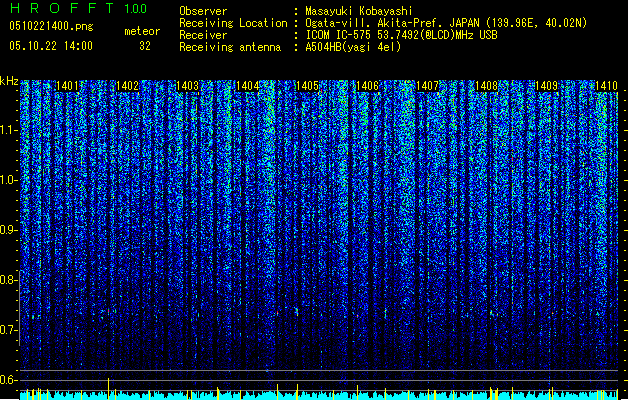Click the tall yellow spike near 1402
Viewport: 629px width, 400px height.
pos(108,388)
